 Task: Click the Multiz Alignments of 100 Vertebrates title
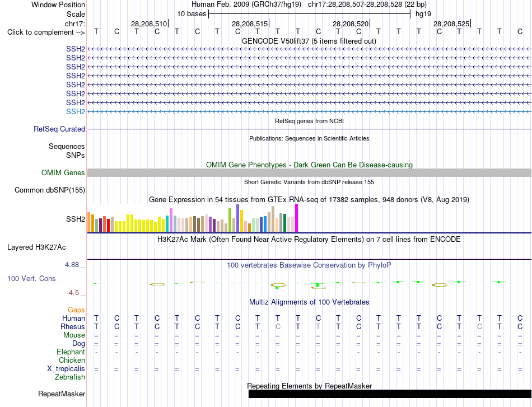pyautogui.click(x=309, y=302)
